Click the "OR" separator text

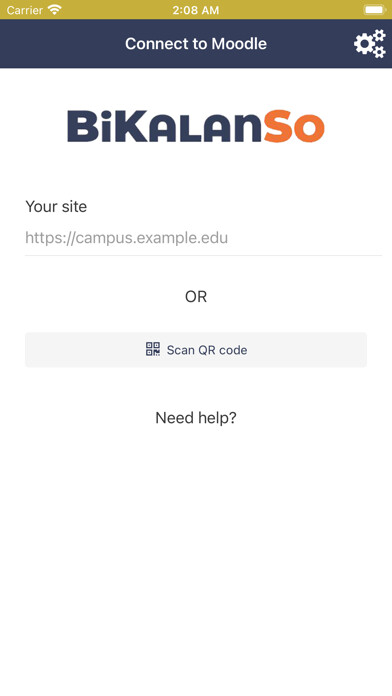[196, 297]
